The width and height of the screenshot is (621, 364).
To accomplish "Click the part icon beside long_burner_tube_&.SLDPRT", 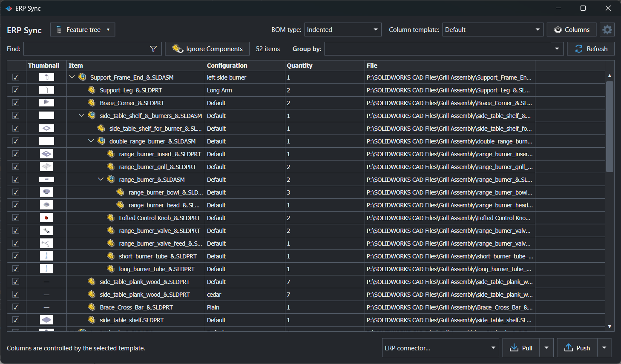I will tap(111, 269).
